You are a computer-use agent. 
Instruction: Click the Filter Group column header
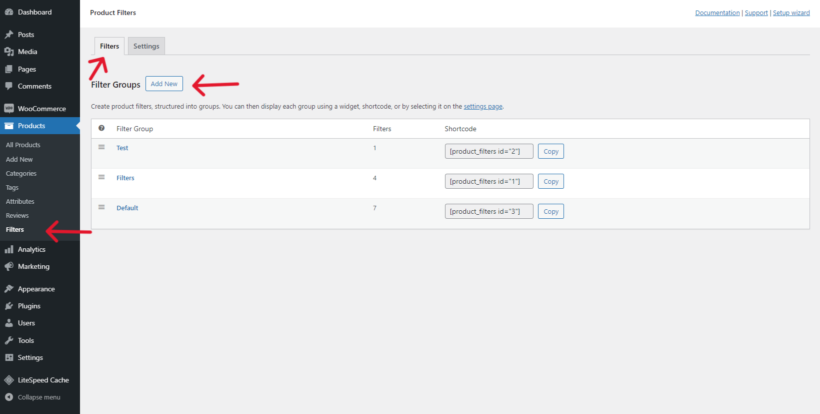[134, 129]
